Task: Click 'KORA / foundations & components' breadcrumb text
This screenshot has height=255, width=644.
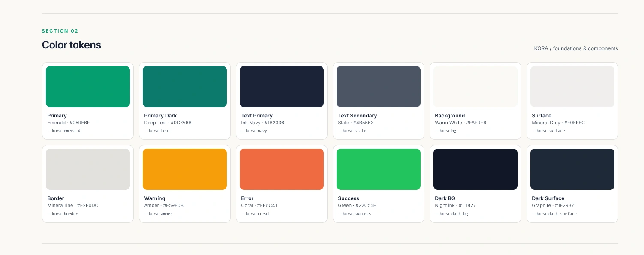Action: click(576, 48)
